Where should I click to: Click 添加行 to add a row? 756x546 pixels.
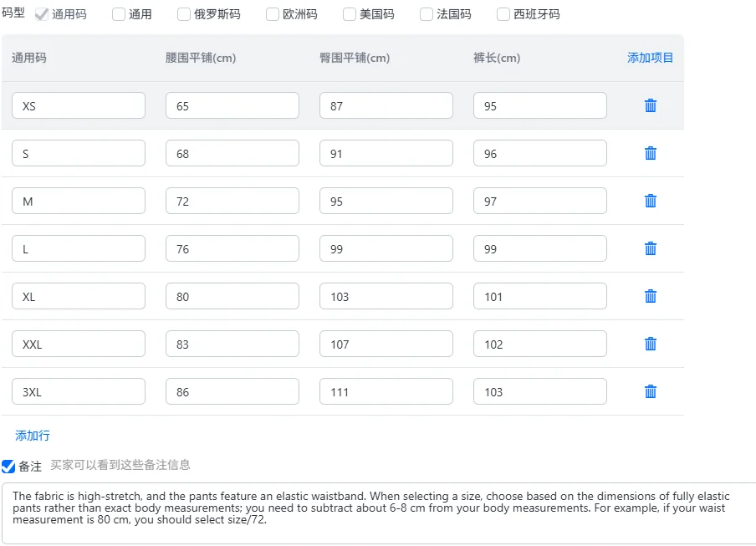33,436
